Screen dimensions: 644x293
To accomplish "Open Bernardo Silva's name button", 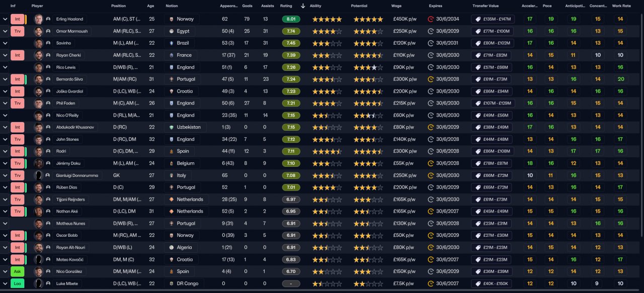I will tap(69, 79).
